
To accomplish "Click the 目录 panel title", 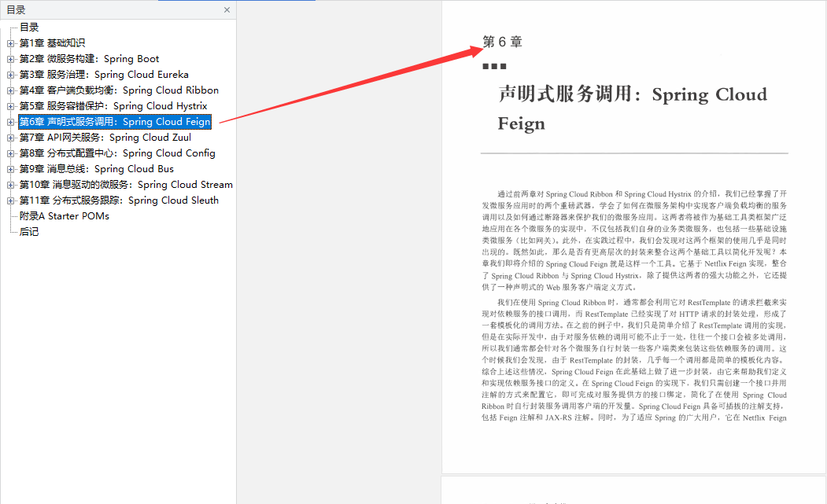I will click(16, 10).
